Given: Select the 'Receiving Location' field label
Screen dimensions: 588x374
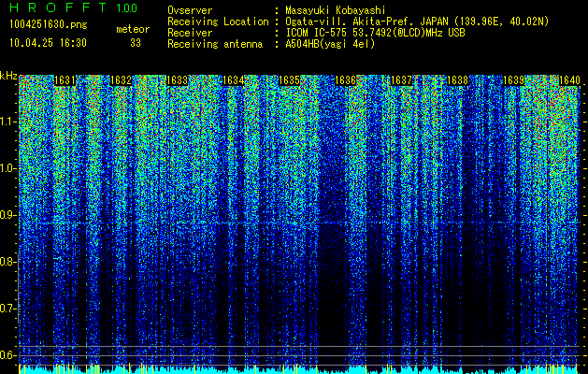Looking at the screenshot, I should pos(218,22).
